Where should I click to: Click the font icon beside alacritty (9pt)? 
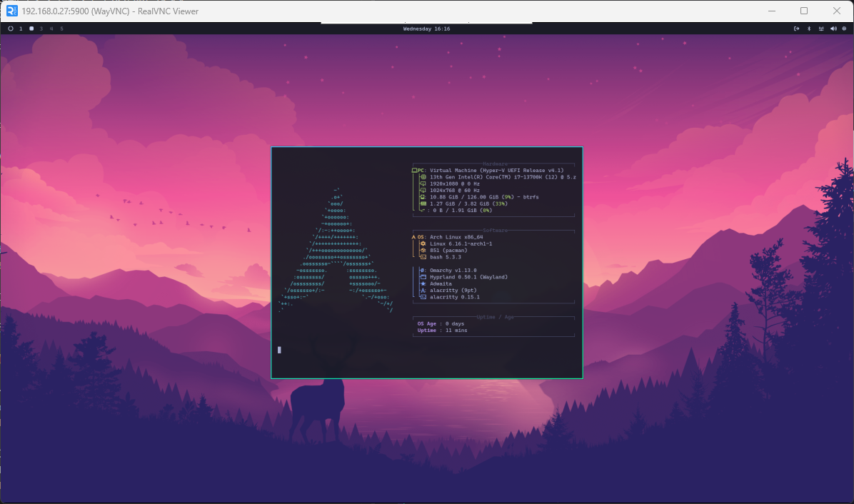pyautogui.click(x=423, y=290)
